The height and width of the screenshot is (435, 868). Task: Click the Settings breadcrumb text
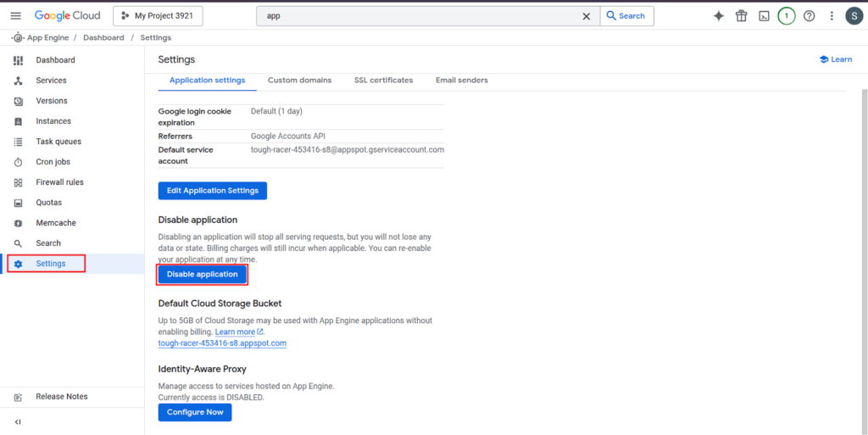click(x=156, y=37)
